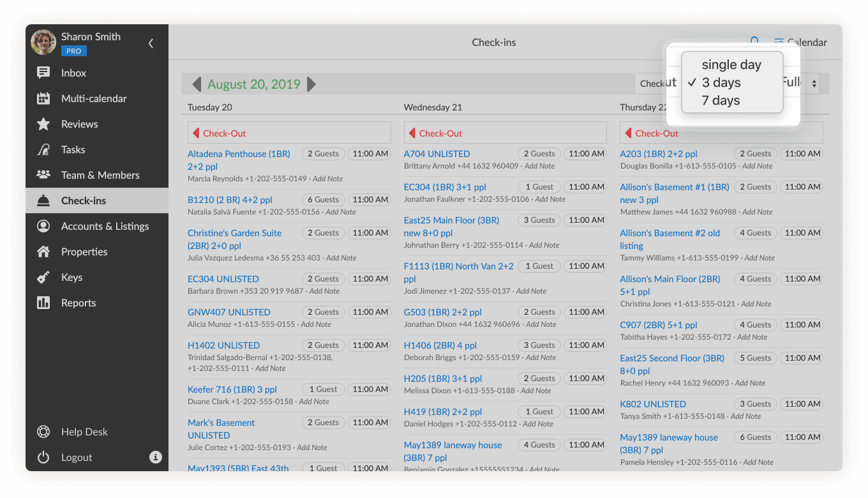
Task: Open Altadena Penthouse (1BR) 2+2 ppl listing
Action: point(239,160)
